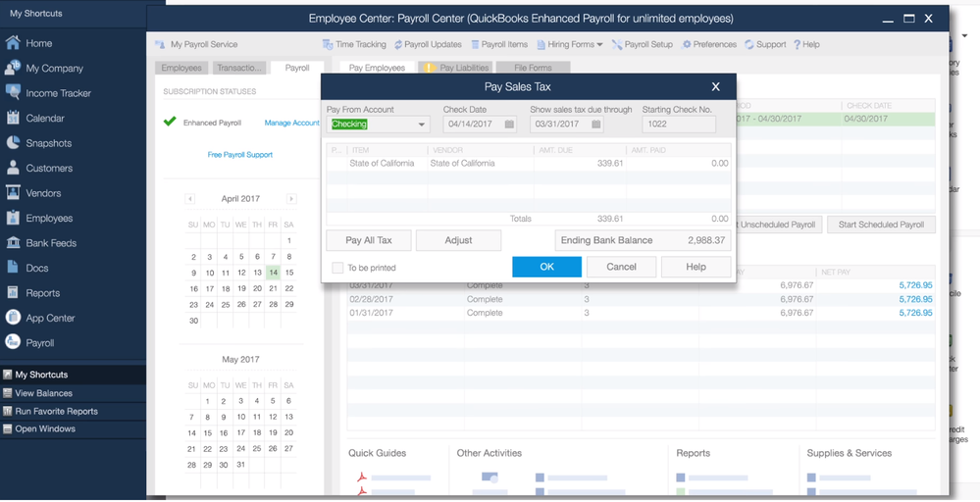
Task: Select the 01/31/2017 payroll row
Action: pos(642,313)
